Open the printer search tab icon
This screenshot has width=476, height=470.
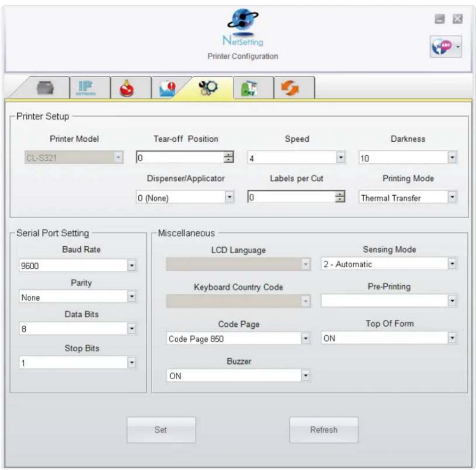pyautogui.click(x=45, y=88)
